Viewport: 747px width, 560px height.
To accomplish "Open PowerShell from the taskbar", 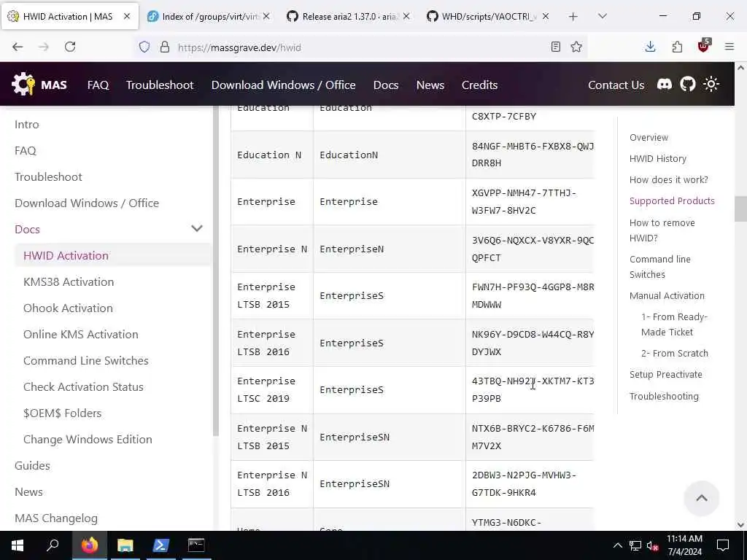I will 160,545.
